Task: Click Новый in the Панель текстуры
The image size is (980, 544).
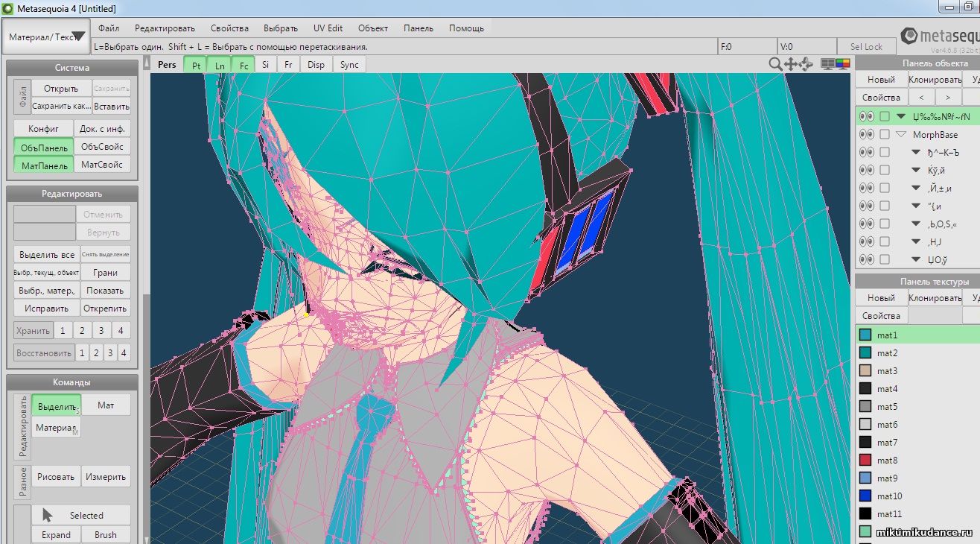Action: (x=881, y=298)
